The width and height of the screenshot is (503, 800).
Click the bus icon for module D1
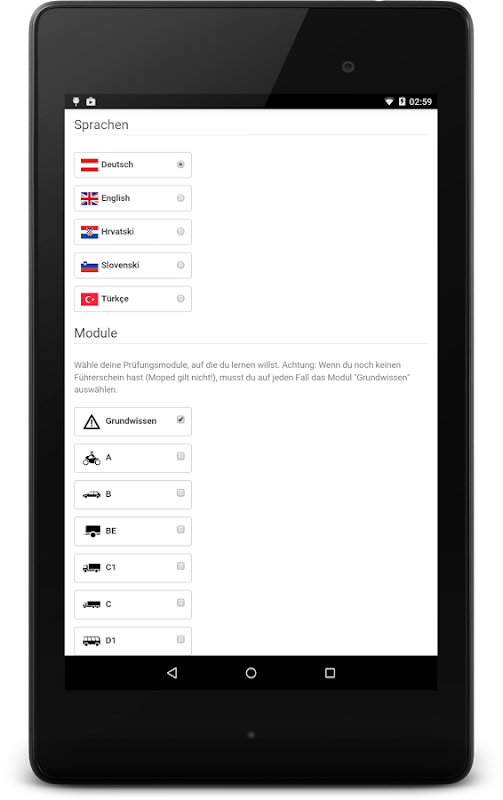click(x=91, y=641)
